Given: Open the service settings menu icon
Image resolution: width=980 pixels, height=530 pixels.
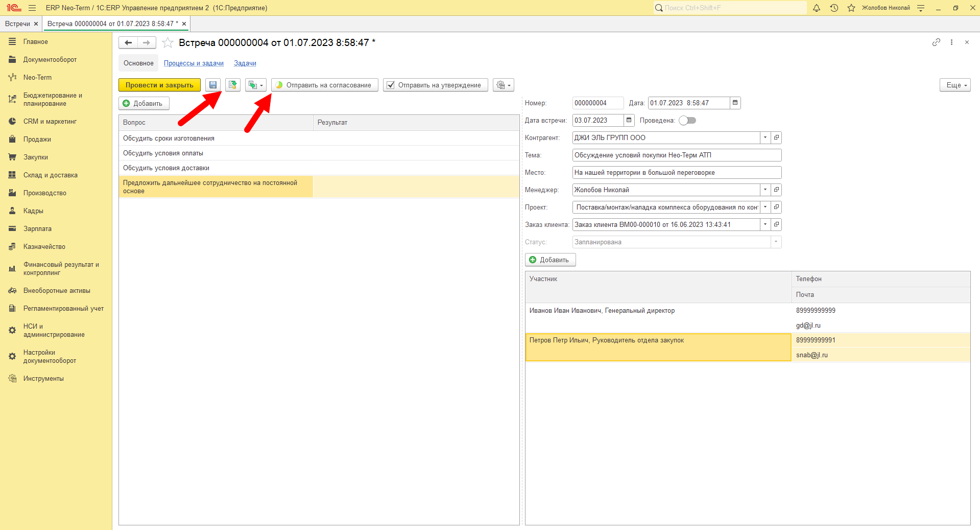Looking at the screenshot, I should click(x=921, y=8).
